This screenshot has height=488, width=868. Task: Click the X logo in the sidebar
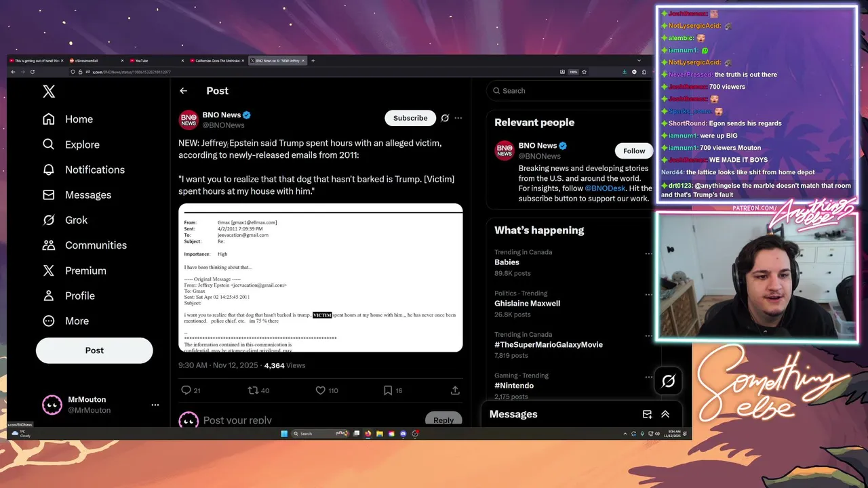click(x=49, y=91)
